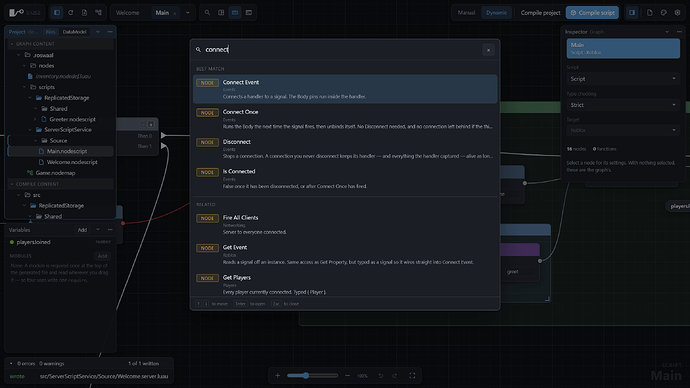Adjust the canvas zoom slider
Screen dimensions: 690x388
pyautogui.click(x=312, y=376)
